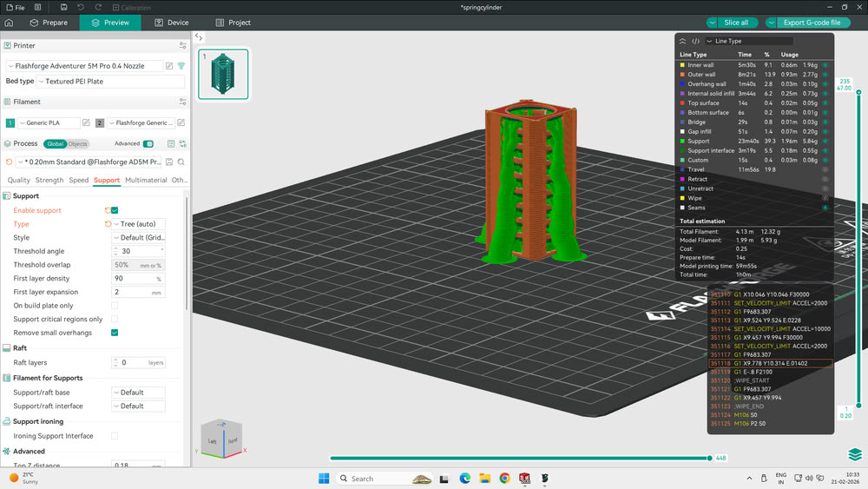
Task: Select the Global process mode
Action: pos(55,144)
